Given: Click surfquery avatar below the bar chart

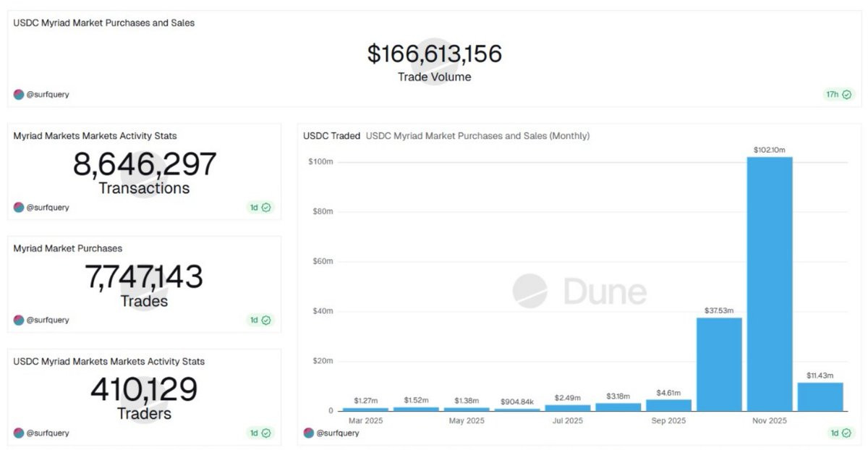Looking at the screenshot, I should click(x=308, y=433).
